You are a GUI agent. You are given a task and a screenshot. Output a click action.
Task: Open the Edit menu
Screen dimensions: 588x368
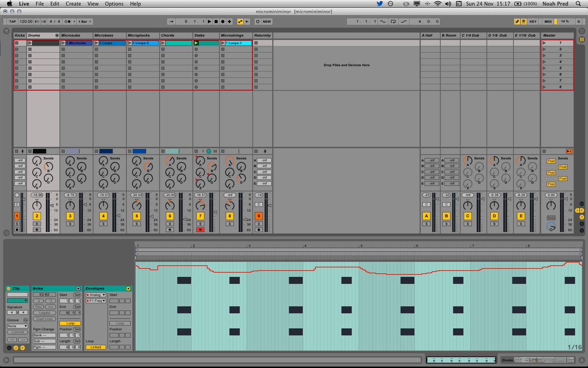55,4
